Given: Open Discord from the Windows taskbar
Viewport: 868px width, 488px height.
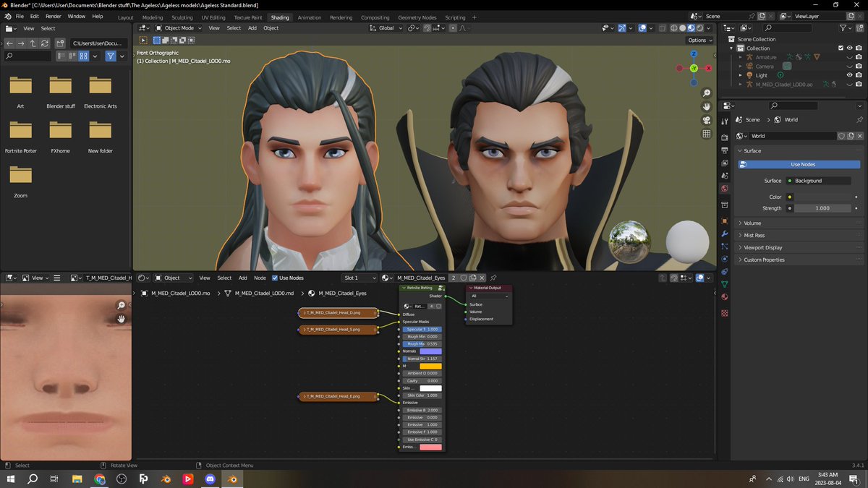Looking at the screenshot, I should pyautogui.click(x=210, y=479).
